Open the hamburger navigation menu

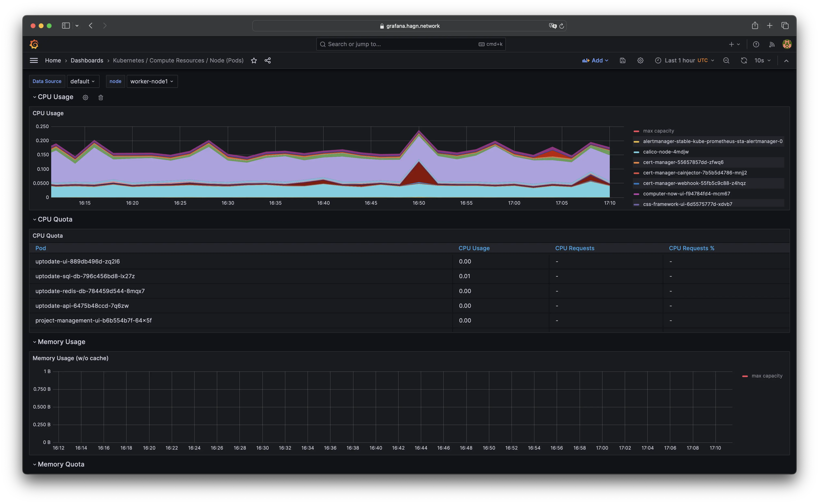click(x=34, y=60)
